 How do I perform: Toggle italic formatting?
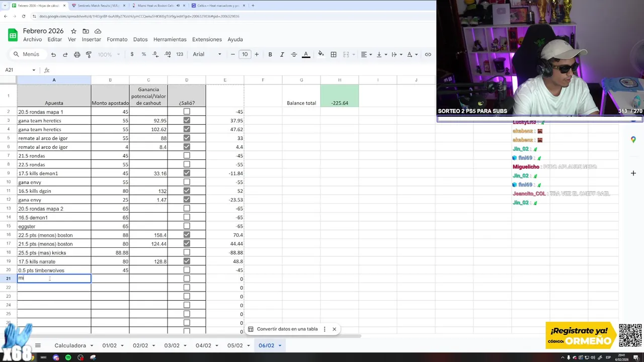(282, 54)
